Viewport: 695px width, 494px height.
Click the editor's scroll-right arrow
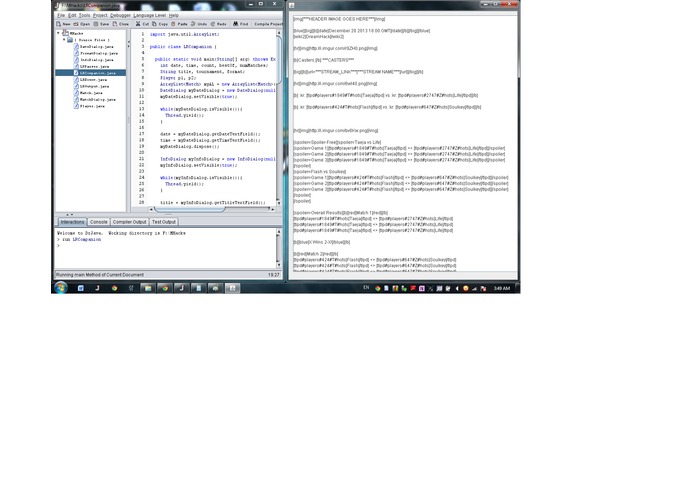click(x=273, y=209)
